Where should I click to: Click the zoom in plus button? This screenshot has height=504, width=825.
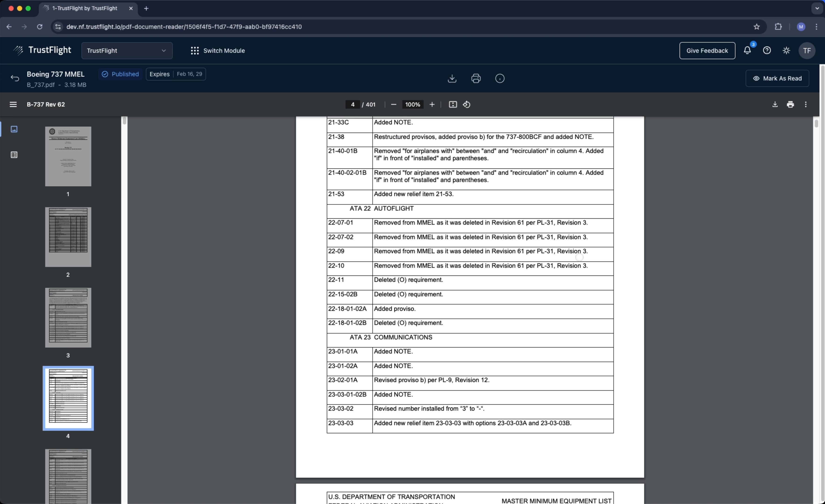[x=432, y=105]
